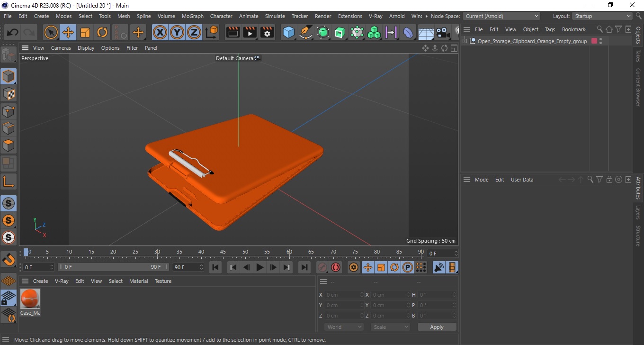Image resolution: width=644 pixels, height=345 pixels.
Task: Click Go to End of animation
Action: tap(304, 267)
